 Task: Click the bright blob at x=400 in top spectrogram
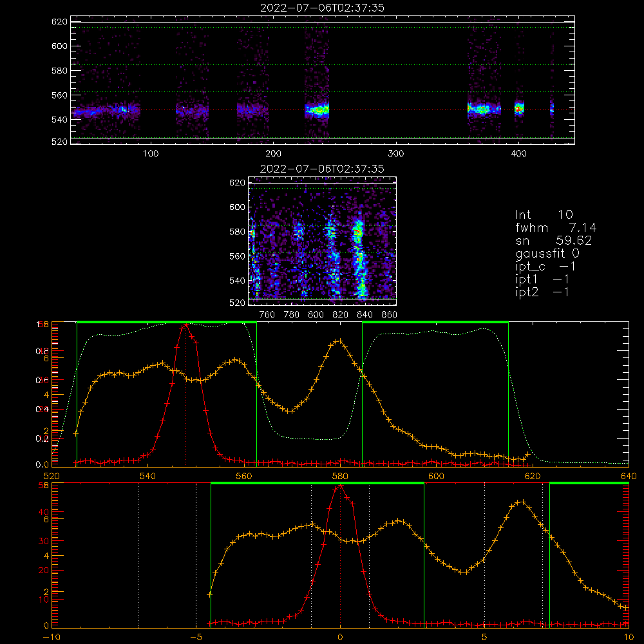pyautogui.click(x=519, y=109)
